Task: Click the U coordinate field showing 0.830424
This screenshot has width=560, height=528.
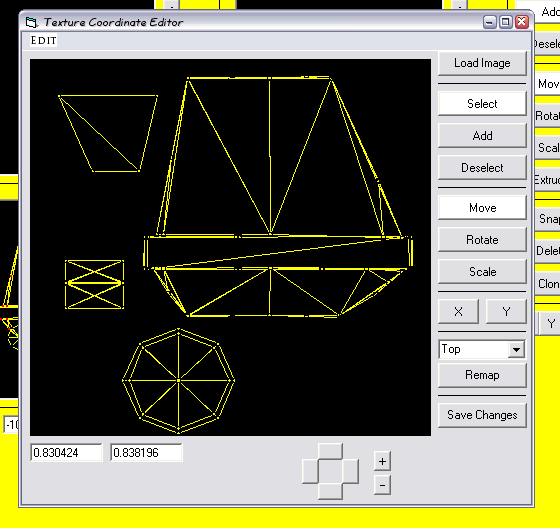Action: point(66,453)
